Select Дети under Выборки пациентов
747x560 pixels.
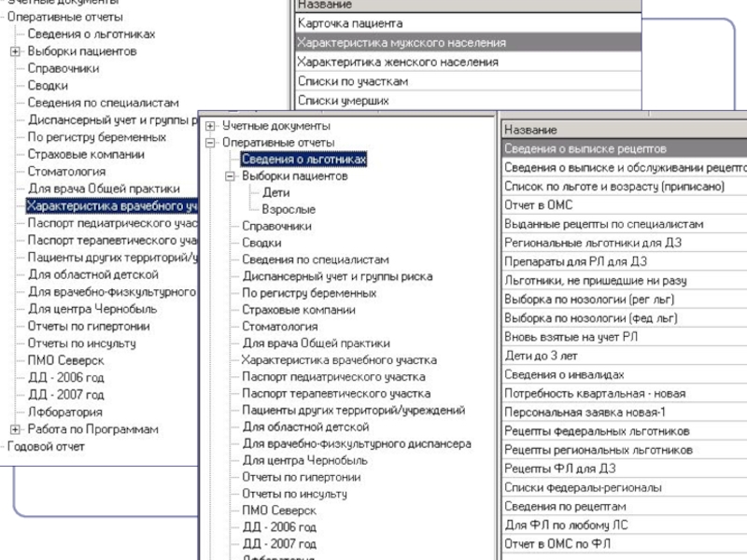point(275,193)
